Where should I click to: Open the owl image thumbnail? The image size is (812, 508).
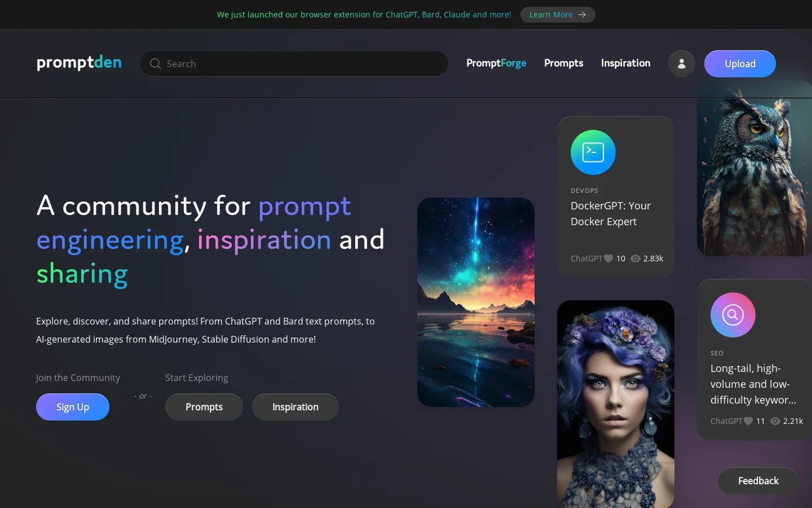754,168
